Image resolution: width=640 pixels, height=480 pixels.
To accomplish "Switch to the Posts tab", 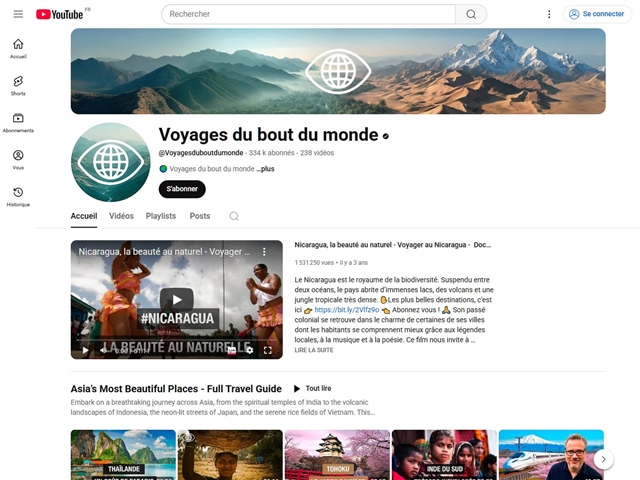I will [200, 216].
